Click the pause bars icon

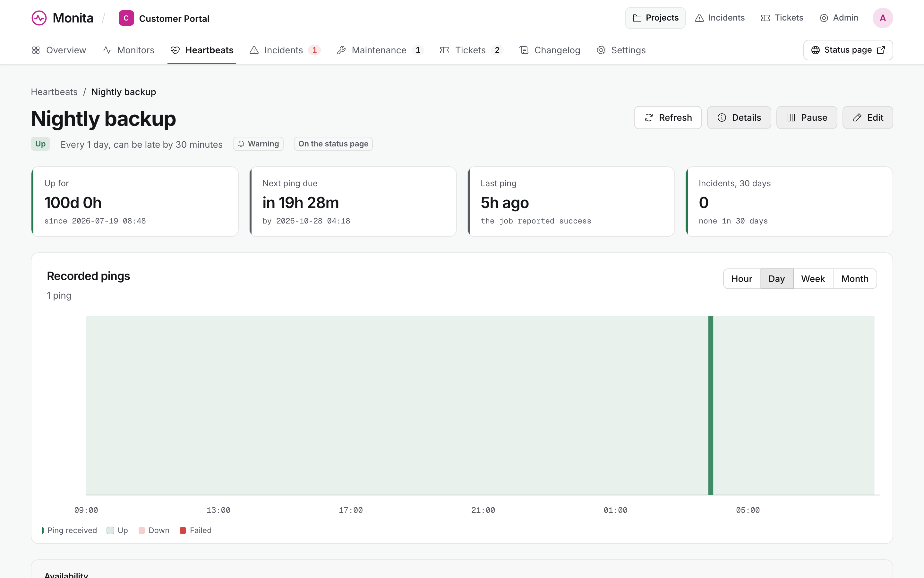791,118
